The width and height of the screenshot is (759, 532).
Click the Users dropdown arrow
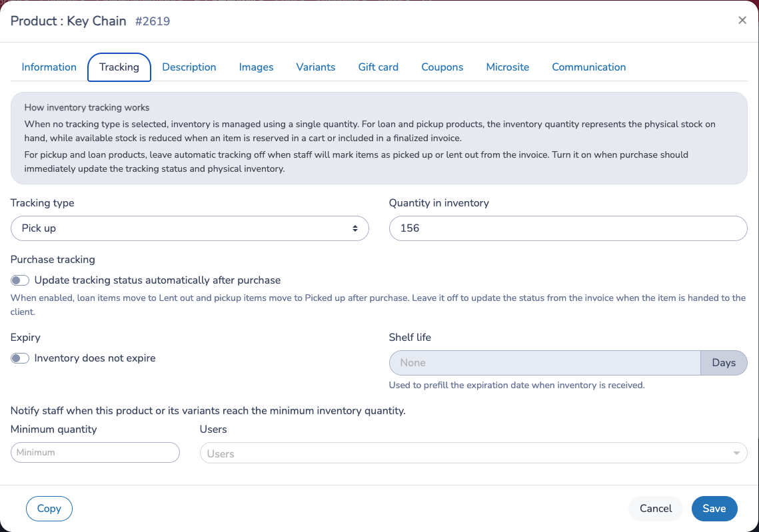coord(736,453)
